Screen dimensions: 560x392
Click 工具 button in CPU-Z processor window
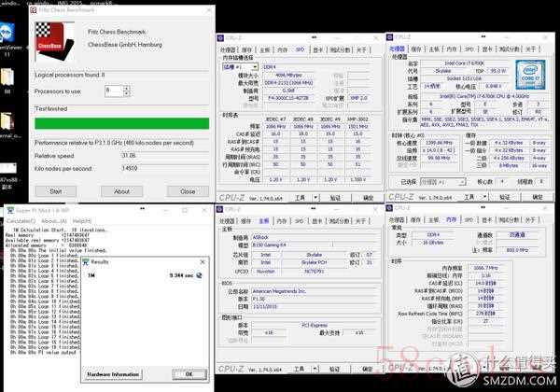pyautogui.click(x=469, y=197)
